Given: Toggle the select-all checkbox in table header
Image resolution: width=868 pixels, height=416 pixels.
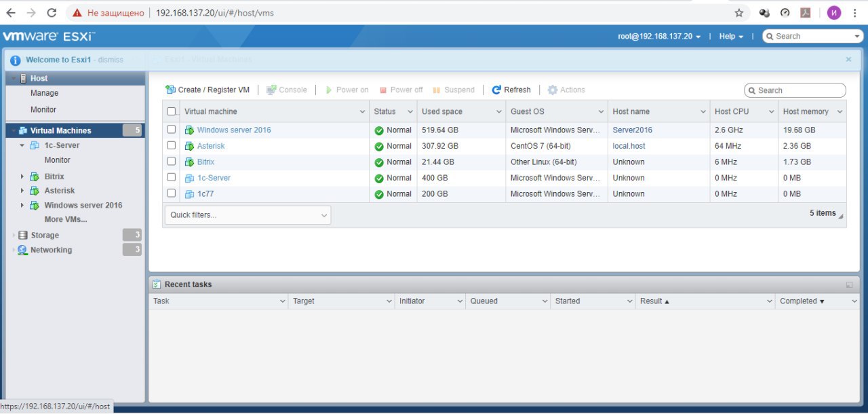Looking at the screenshot, I should (x=172, y=111).
